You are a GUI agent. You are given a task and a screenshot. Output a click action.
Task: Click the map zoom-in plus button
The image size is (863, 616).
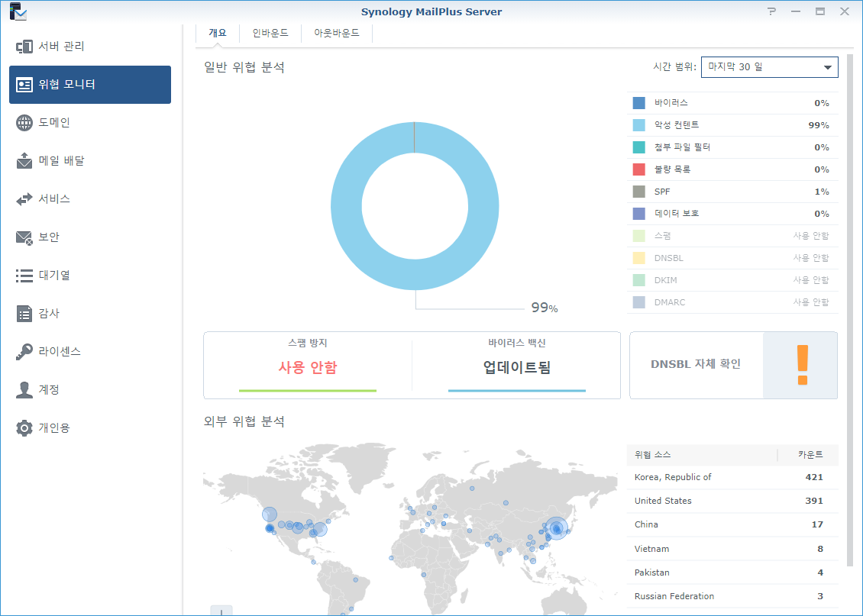point(221,611)
